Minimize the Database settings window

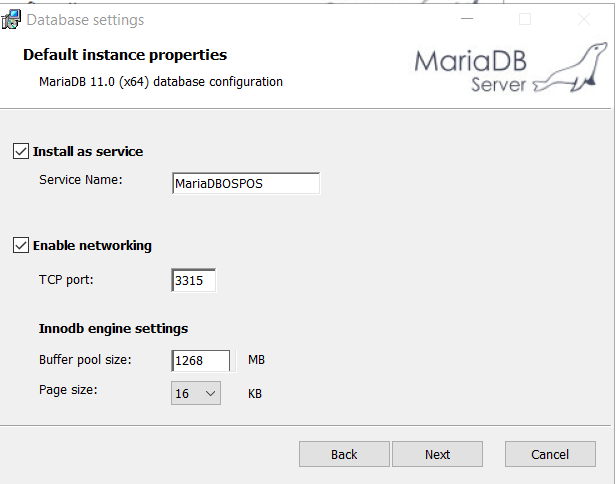[x=465, y=20]
